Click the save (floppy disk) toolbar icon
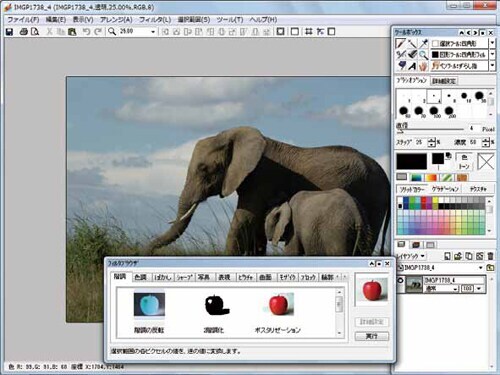The image size is (500, 375). 9,32
